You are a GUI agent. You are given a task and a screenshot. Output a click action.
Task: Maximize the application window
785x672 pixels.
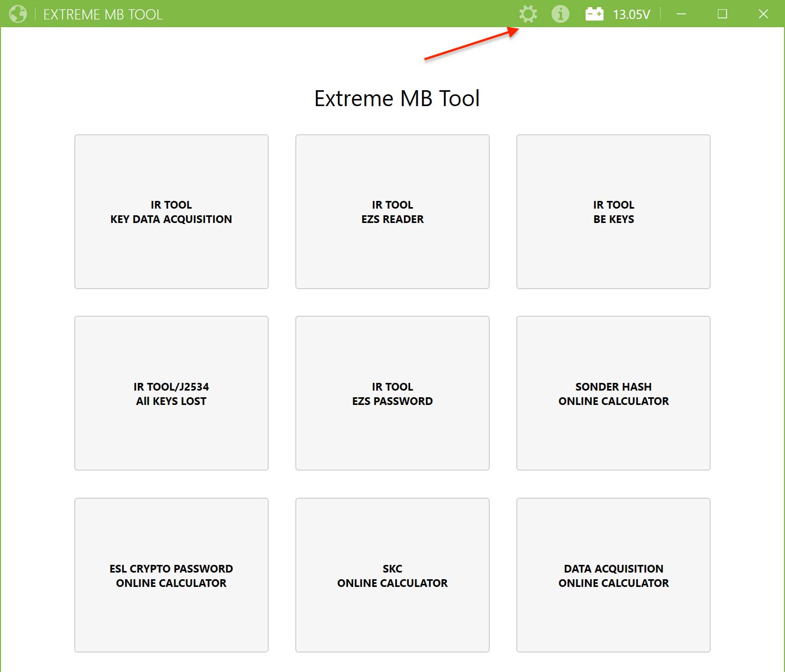[722, 14]
